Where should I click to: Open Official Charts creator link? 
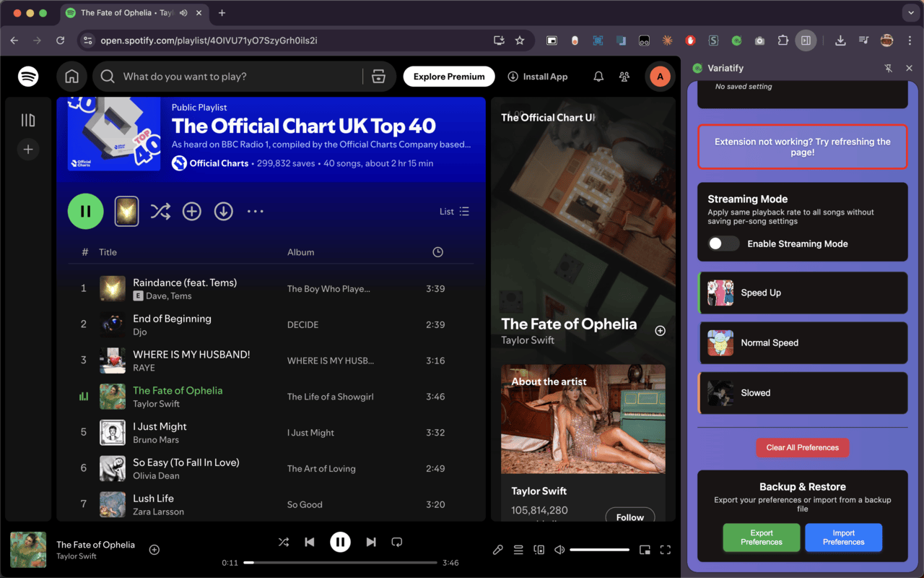tap(219, 163)
